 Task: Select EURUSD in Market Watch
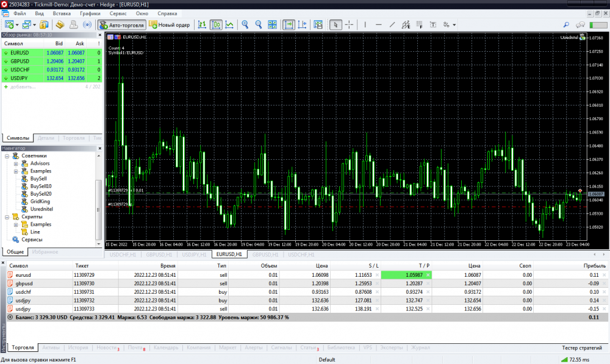coord(52,53)
